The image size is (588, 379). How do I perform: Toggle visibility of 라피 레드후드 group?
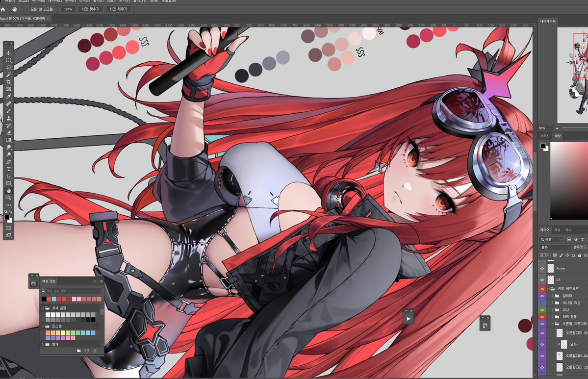click(542, 289)
